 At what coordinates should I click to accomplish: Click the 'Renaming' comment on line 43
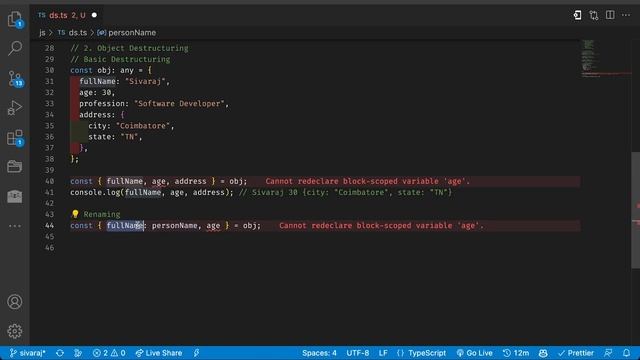(x=102, y=214)
